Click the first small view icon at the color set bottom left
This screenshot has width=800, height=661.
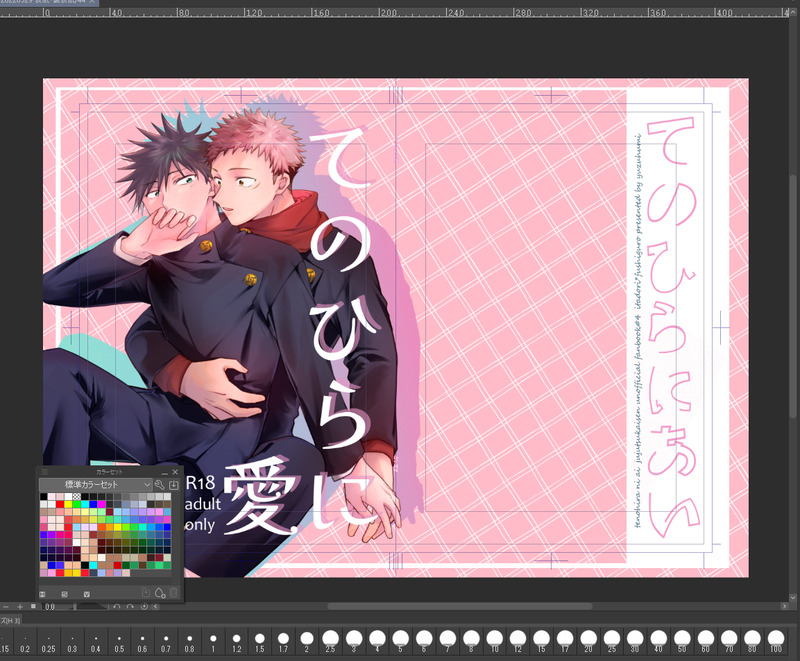42,594
